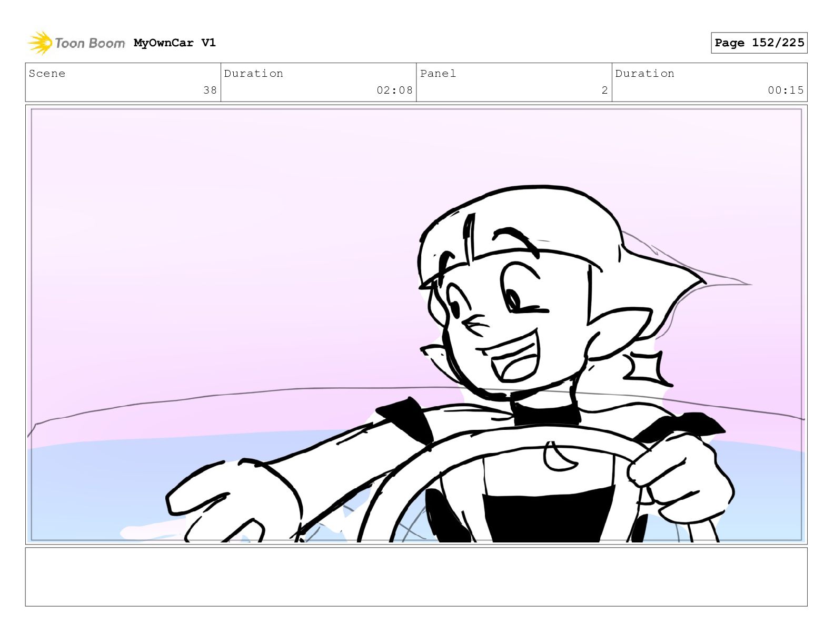Click the Page 152/225 indicator box
This screenshot has height=644, width=834.
pos(759,43)
